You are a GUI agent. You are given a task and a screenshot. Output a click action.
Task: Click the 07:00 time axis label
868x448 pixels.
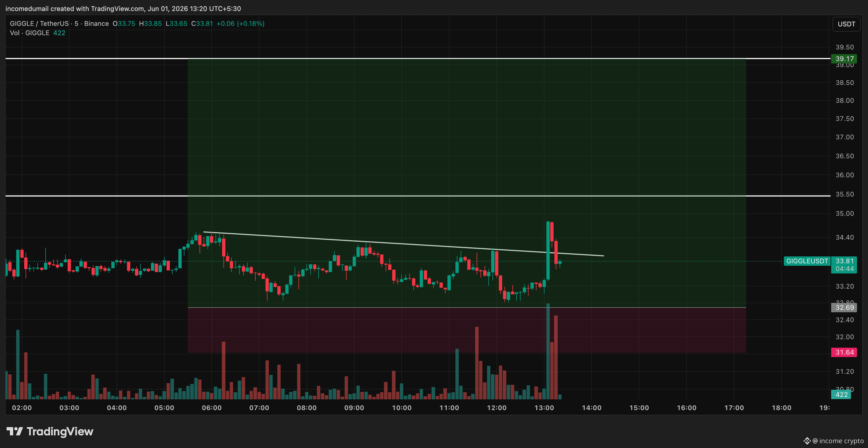pos(259,408)
